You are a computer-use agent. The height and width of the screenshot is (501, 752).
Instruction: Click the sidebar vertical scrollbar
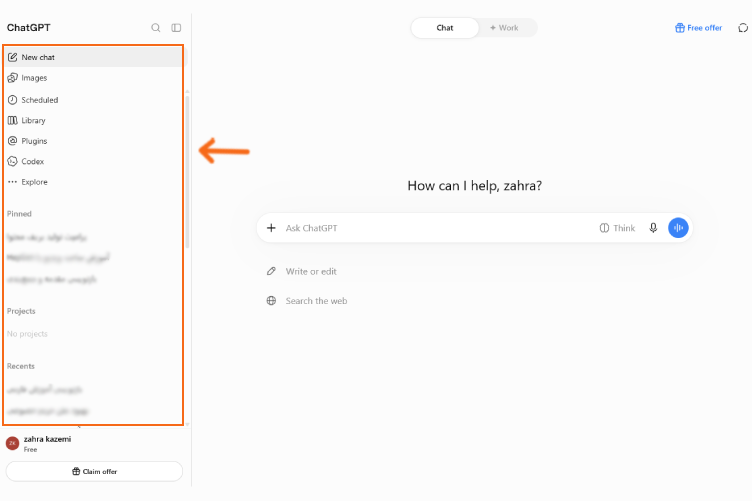coord(187,172)
